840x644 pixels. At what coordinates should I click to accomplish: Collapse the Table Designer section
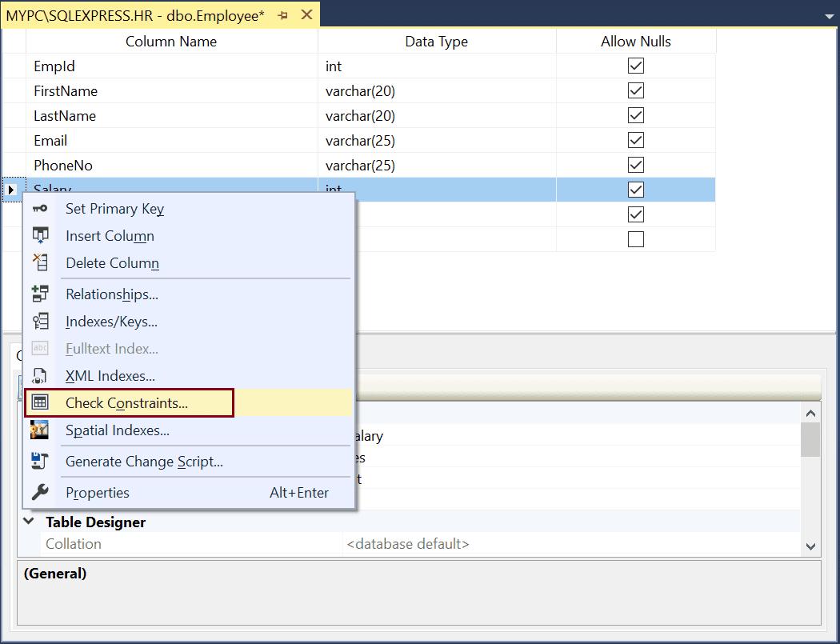29,522
